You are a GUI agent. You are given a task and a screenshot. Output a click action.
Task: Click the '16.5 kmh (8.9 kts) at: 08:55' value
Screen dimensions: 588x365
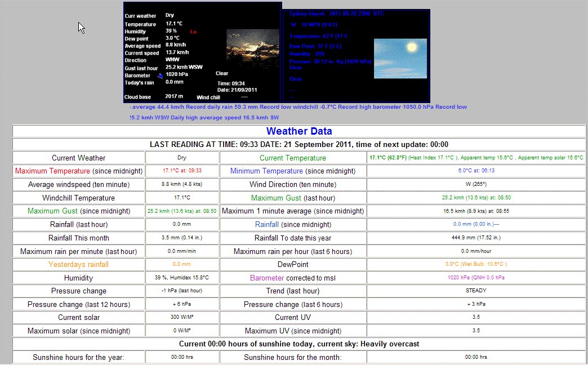(476, 211)
